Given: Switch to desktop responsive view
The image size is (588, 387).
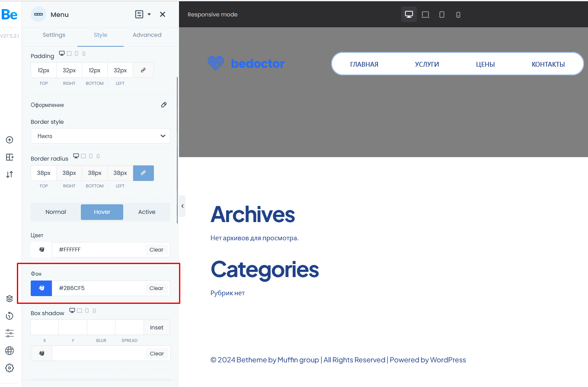Looking at the screenshot, I should 409,14.
